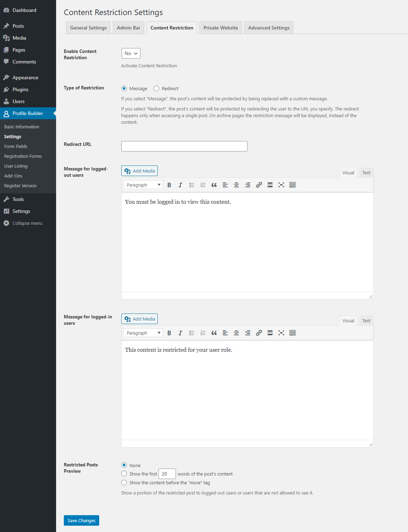The width and height of the screenshot is (408, 532).
Task: Switch logged-in editor to Visual mode
Action: [348, 321]
